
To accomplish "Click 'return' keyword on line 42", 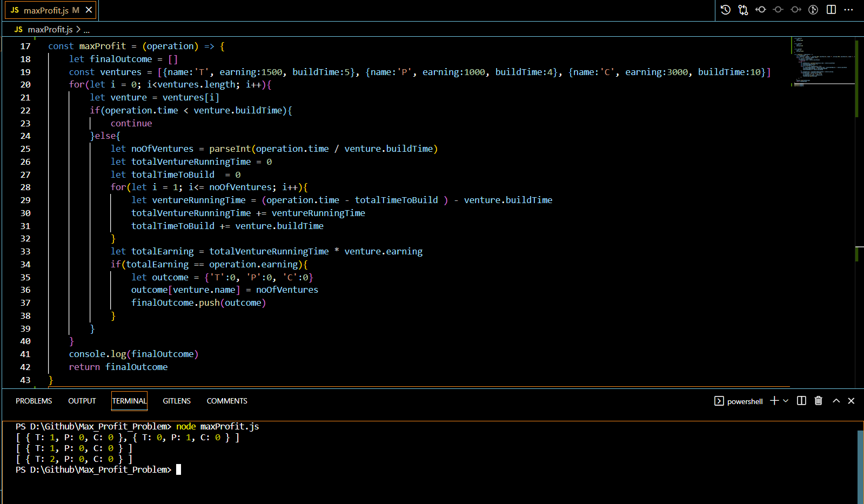I will point(84,367).
